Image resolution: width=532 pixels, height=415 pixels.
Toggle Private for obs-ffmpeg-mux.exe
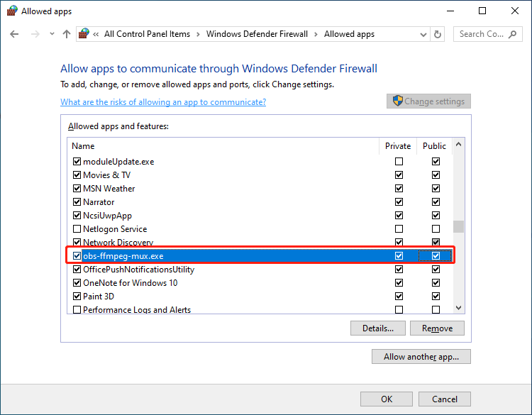coord(399,255)
